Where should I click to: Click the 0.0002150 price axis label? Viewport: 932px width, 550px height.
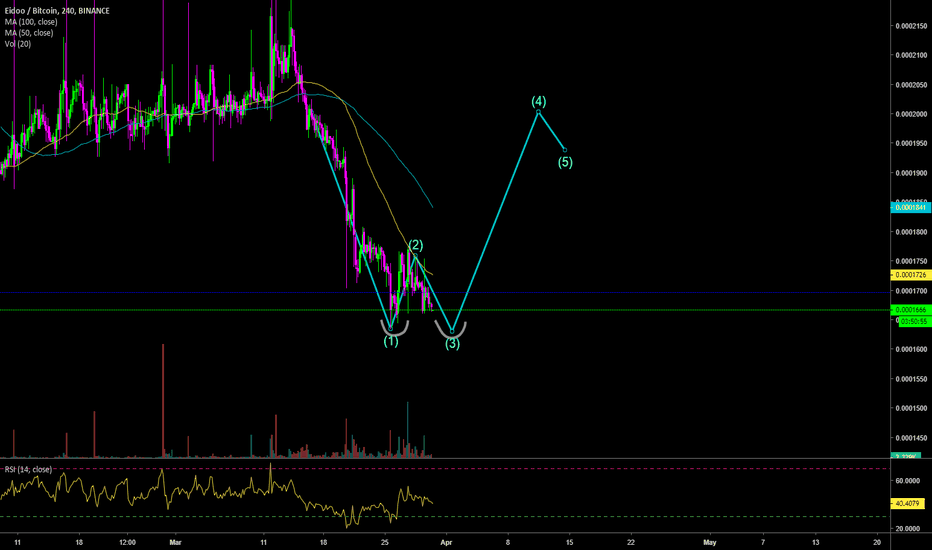coord(911,26)
